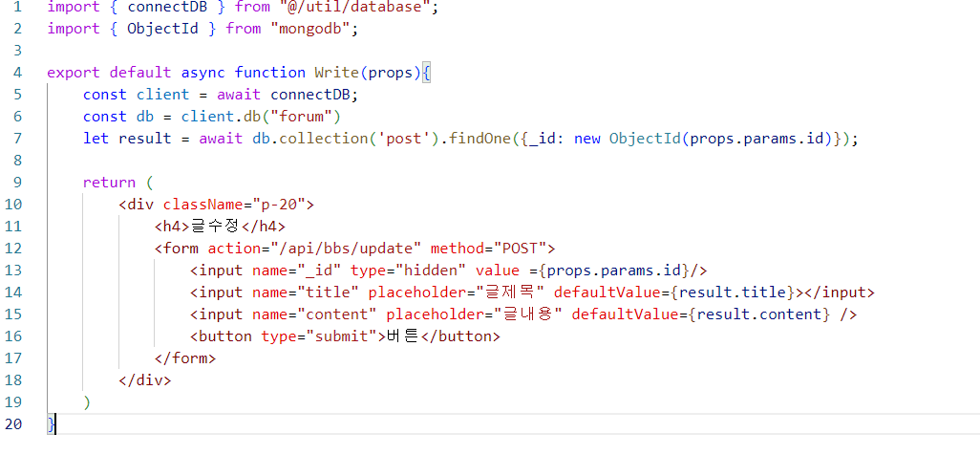
Task: Click the 'post' collection name string
Action: click(x=404, y=139)
